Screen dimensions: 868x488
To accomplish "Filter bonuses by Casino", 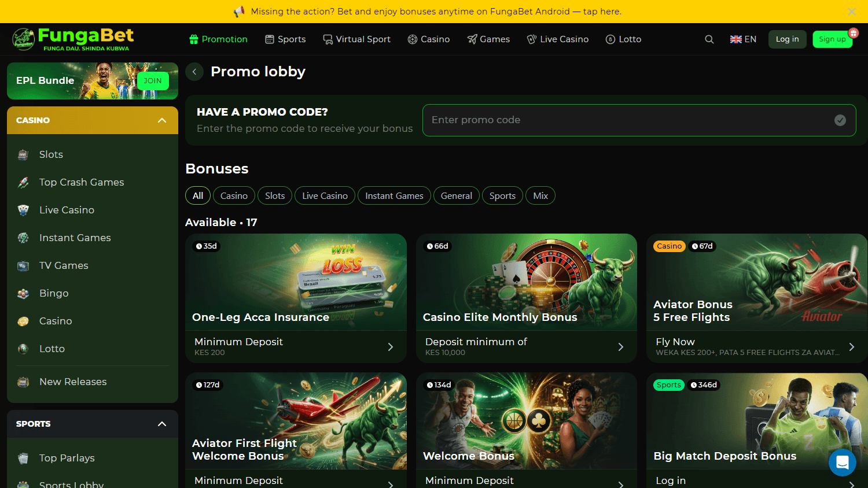I will [234, 196].
